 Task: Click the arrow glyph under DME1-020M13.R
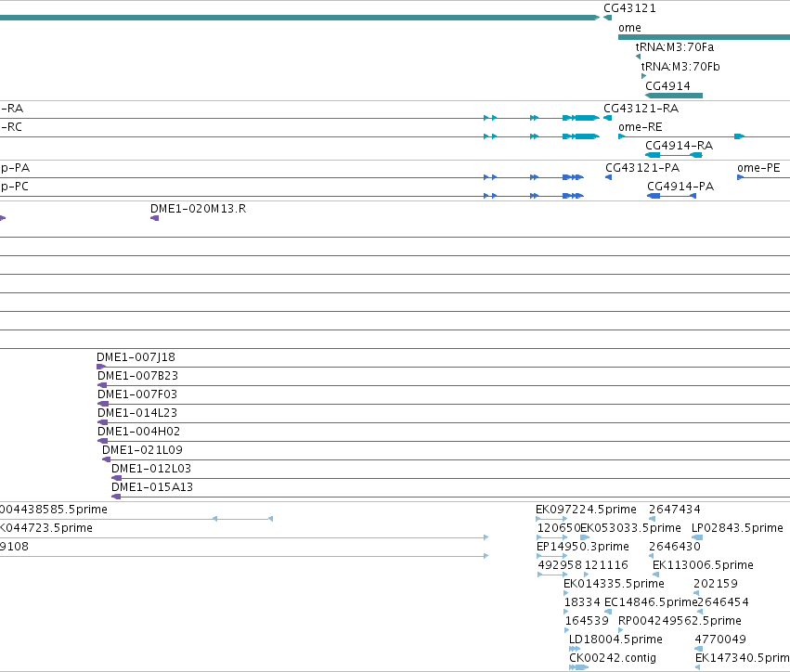(x=155, y=218)
